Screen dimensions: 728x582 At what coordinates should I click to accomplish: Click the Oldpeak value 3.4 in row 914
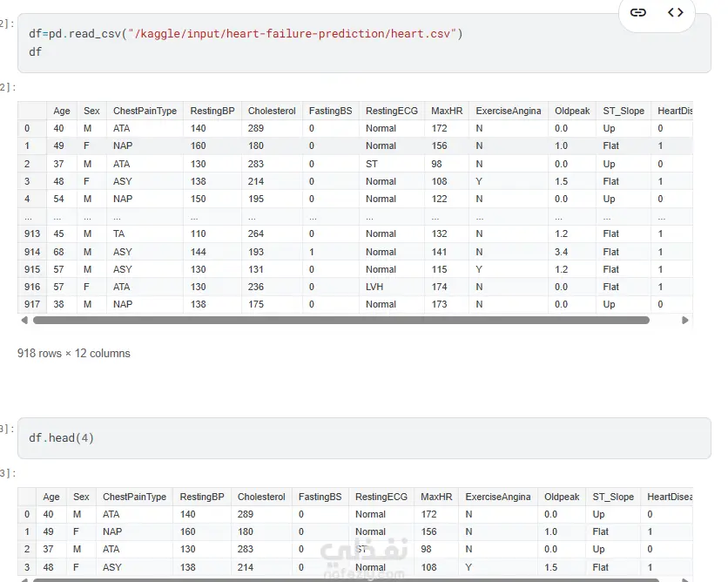(x=562, y=252)
